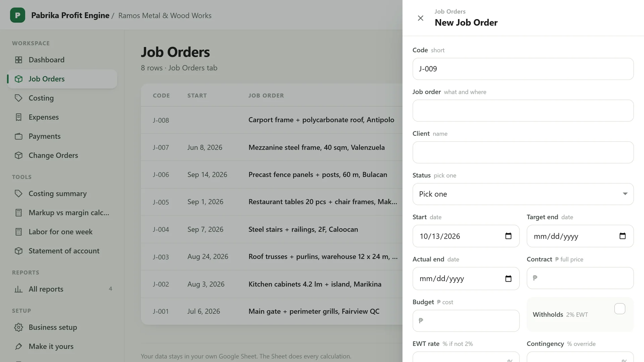Click the Payments wallet icon
Screen dimensions: 644x362
(x=19, y=136)
